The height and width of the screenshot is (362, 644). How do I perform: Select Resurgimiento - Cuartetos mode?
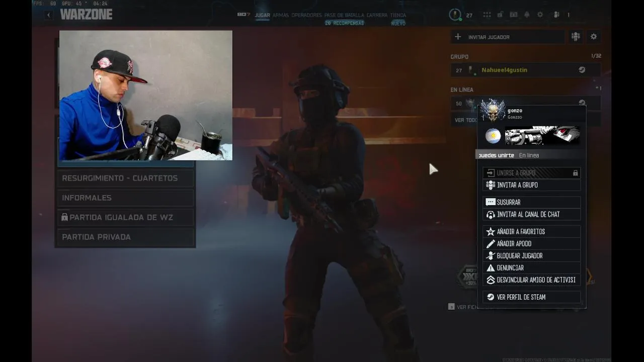click(125, 178)
